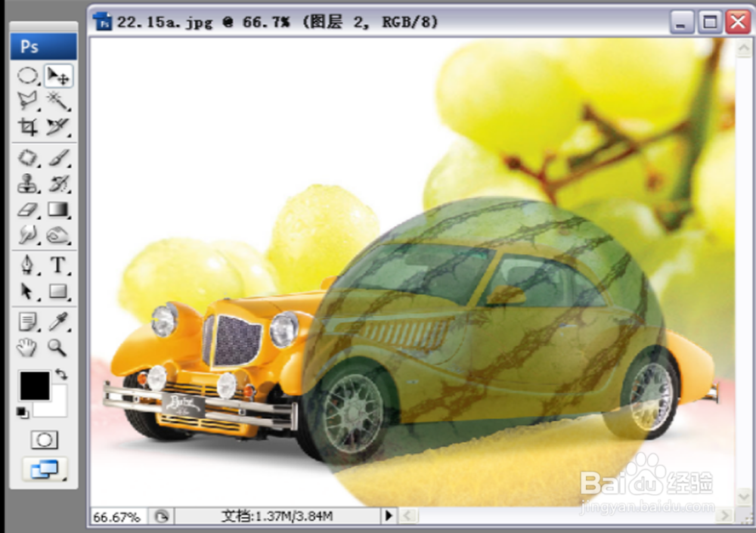Viewport: 756px width, 533px height.
Task: Click the 66.67% zoom field
Action: pos(118,517)
